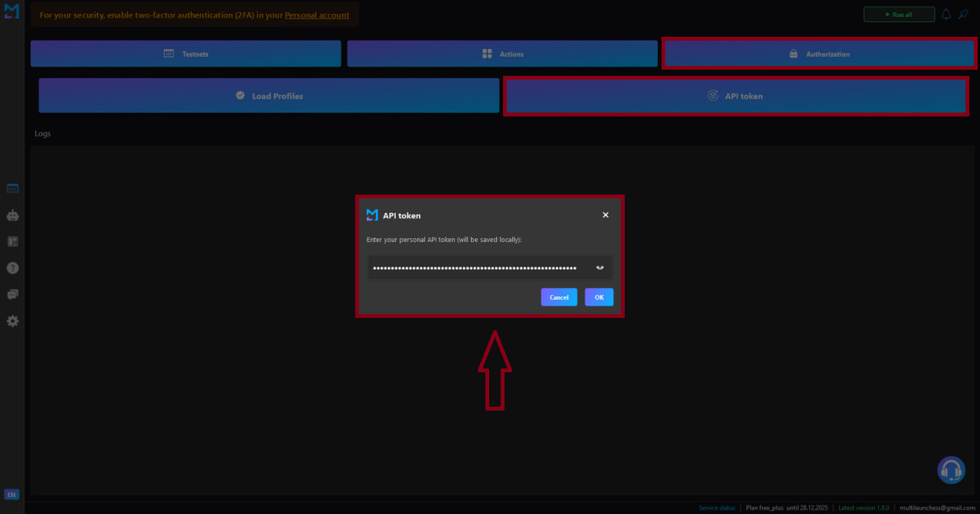
Task: Open support via the headset icon
Action: [951, 470]
